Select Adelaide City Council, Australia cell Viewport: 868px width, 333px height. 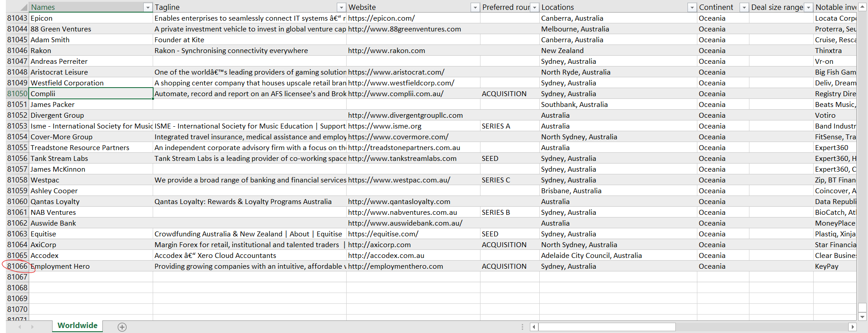tap(618, 255)
